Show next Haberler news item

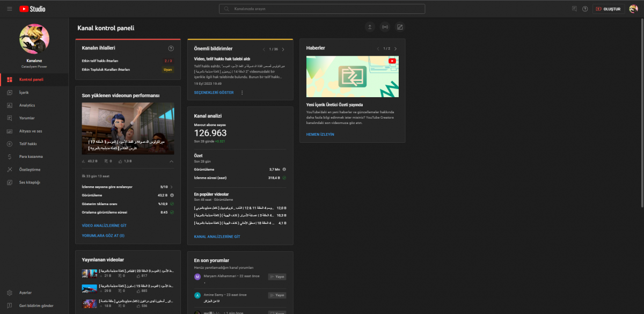[396, 49]
